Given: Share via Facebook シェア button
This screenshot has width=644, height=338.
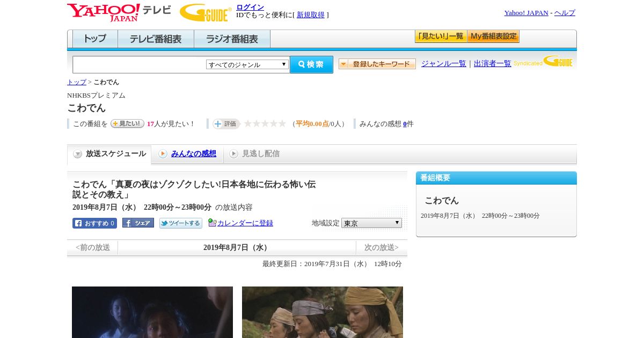Looking at the screenshot, I should tap(138, 223).
